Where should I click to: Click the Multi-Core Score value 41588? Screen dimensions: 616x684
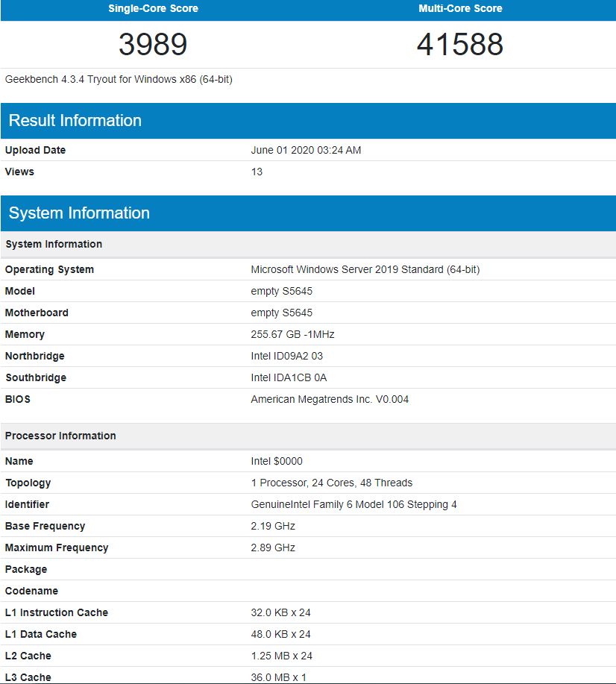click(460, 45)
